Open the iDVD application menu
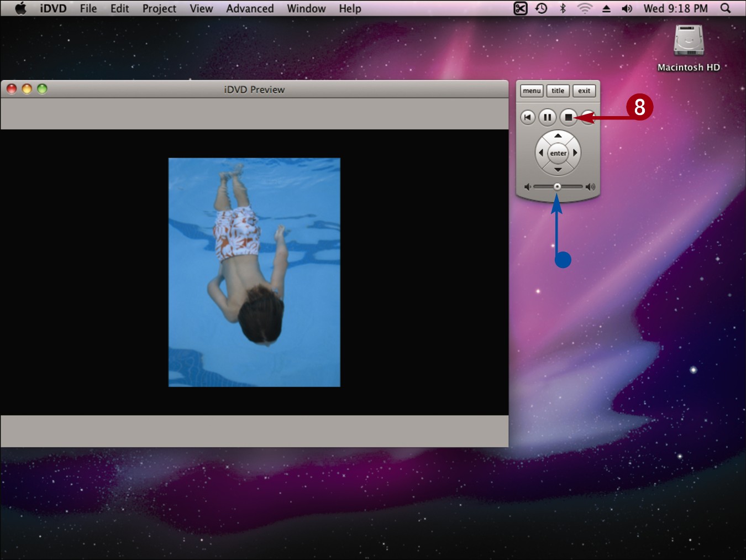746x560 pixels. pyautogui.click(x=53, y=8)
